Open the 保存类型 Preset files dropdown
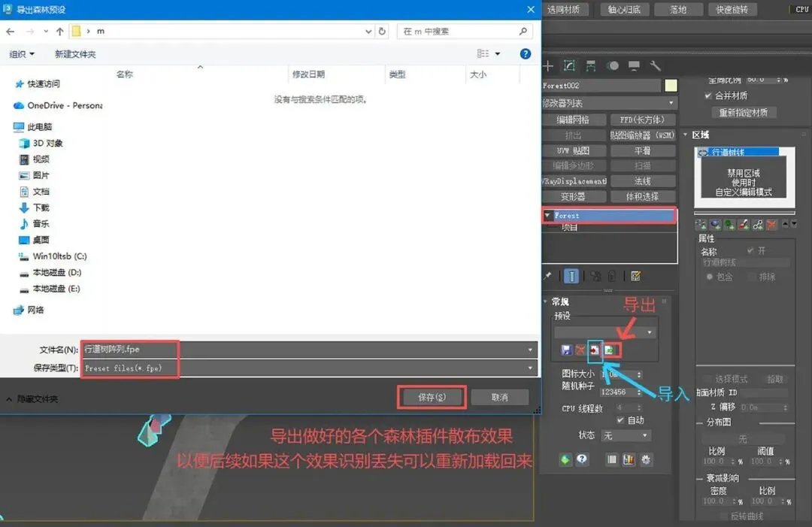Image resolution: width=812 pixels, height=527 pixels. click(x=309, y=368)
